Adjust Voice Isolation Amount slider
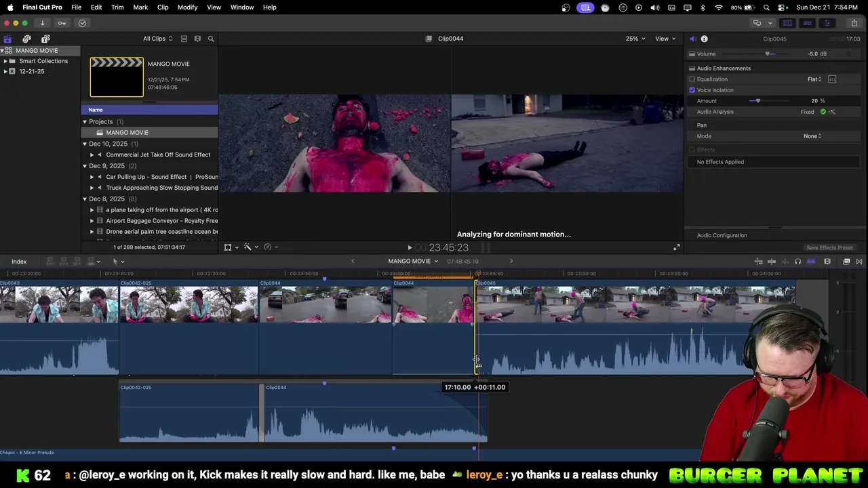Screen dimensions: 868x488 click(x=757, y=101)
